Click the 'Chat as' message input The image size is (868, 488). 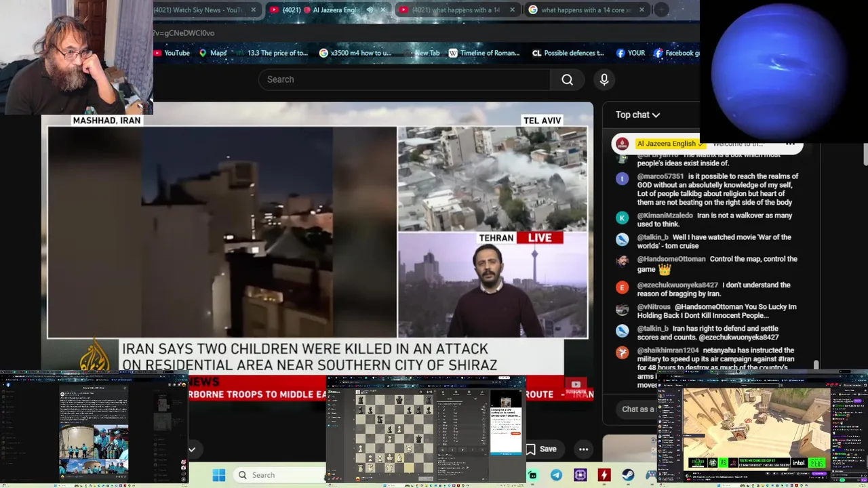tap(637, 409)
